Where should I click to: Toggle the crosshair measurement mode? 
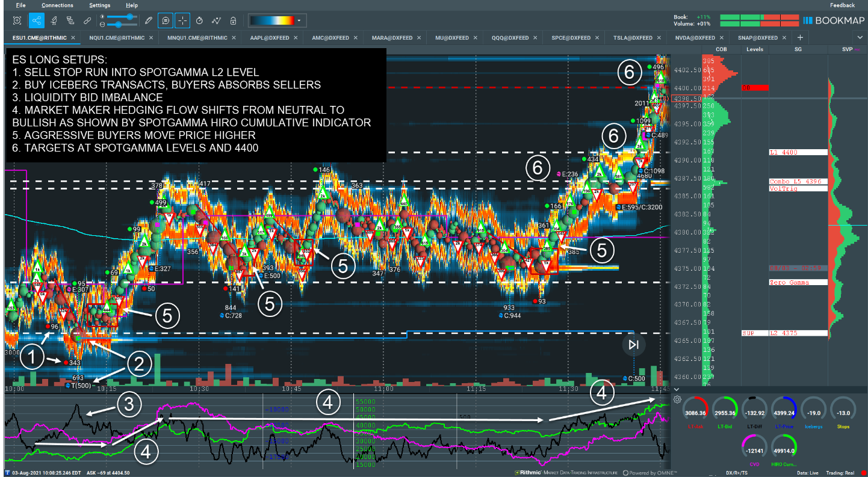pyautogui.click(x=182, y=20)
